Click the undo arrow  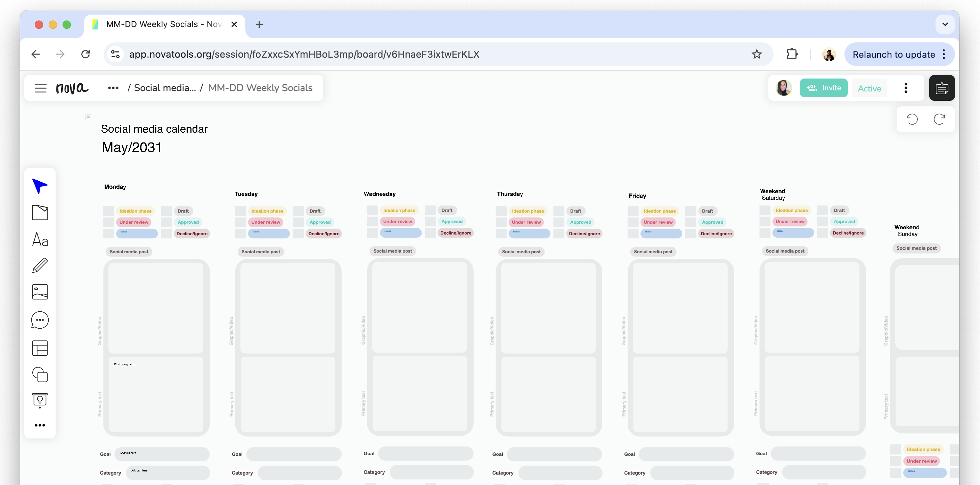coord(912,119)
